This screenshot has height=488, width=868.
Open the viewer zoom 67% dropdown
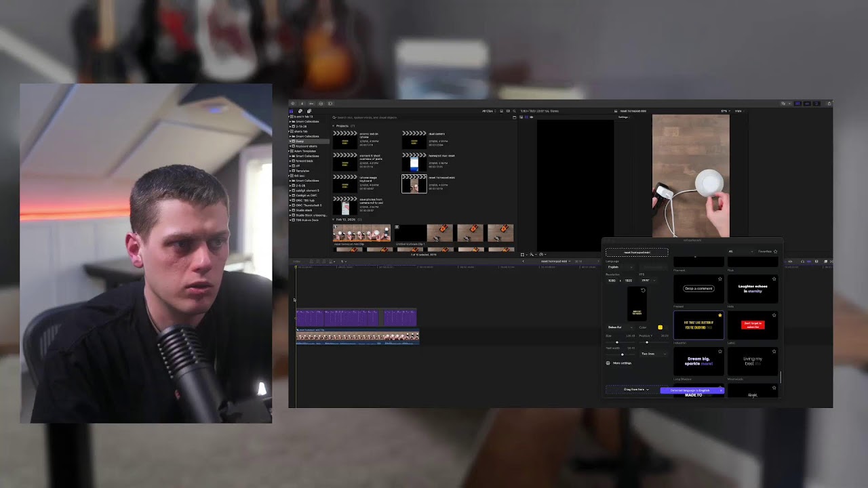[x=725, y=111]
